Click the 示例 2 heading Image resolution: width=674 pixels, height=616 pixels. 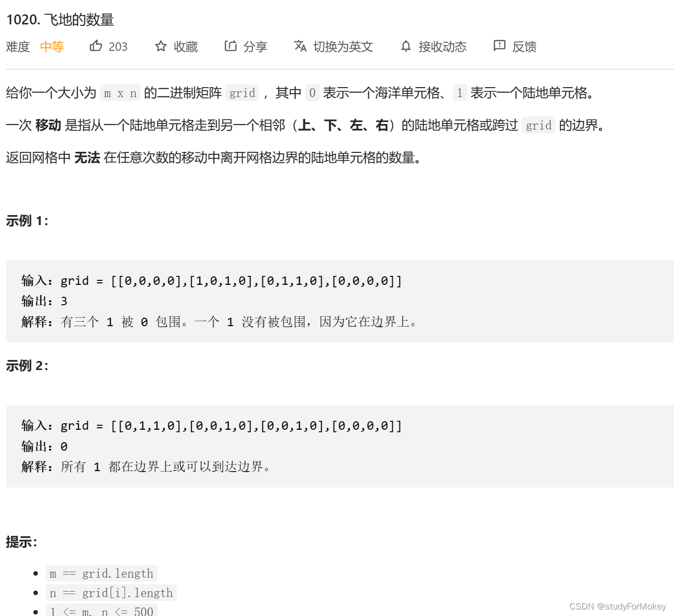[x=27, y=366]
